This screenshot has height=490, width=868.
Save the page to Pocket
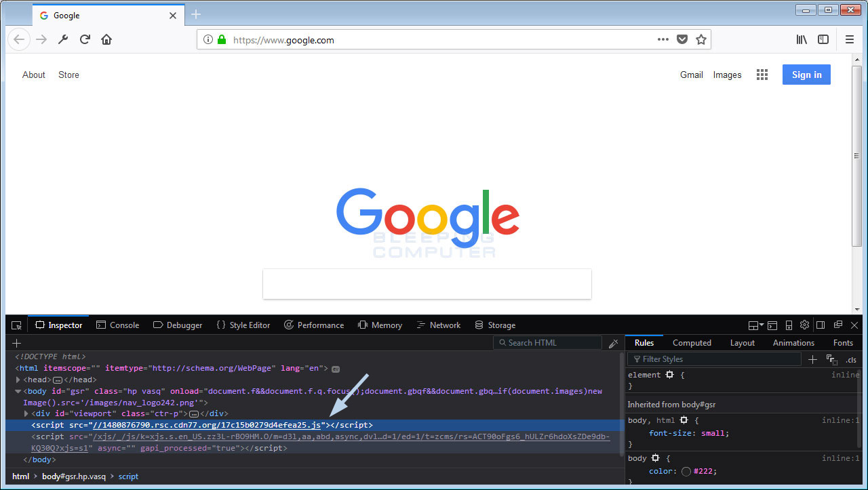point(682,39)
